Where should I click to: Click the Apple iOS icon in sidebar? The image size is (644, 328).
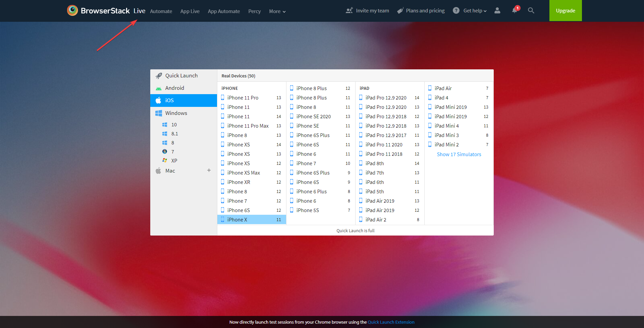pyautogui.click(x=159, y=100)
